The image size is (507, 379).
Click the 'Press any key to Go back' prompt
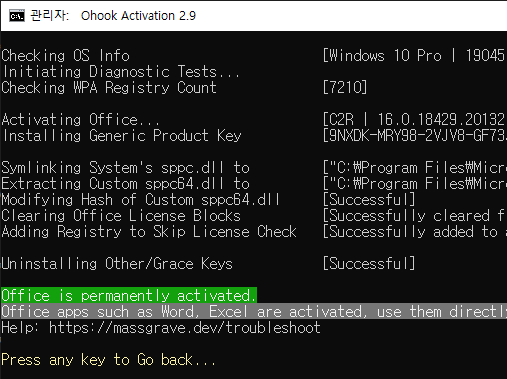coord(108,360)
